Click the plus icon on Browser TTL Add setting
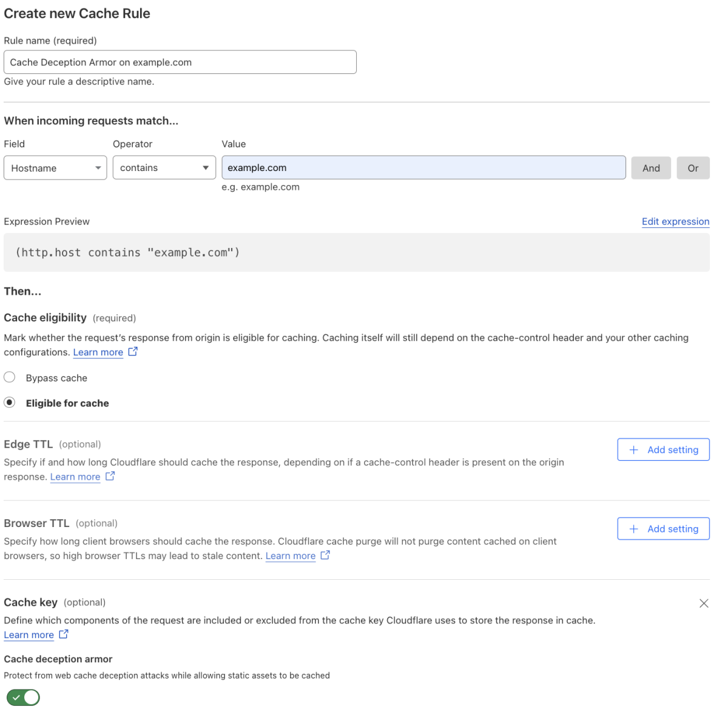This screenshot has height=712, width=728. pyautogui.click(x=633, y=528)
